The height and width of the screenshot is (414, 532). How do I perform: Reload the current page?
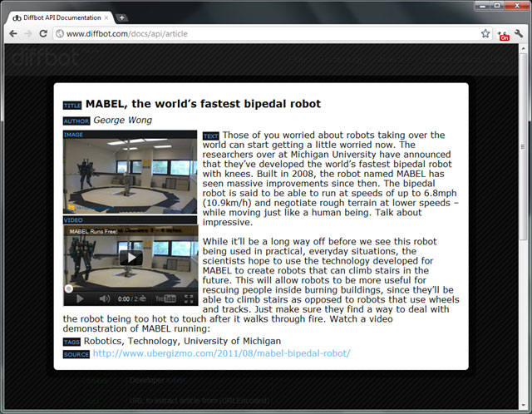(x=45, y=34)
